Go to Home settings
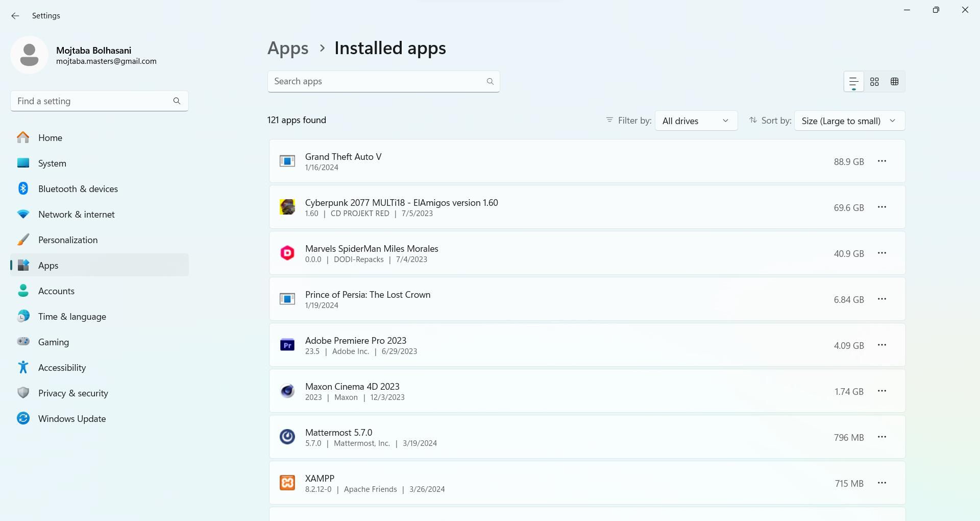 point(100,137)
